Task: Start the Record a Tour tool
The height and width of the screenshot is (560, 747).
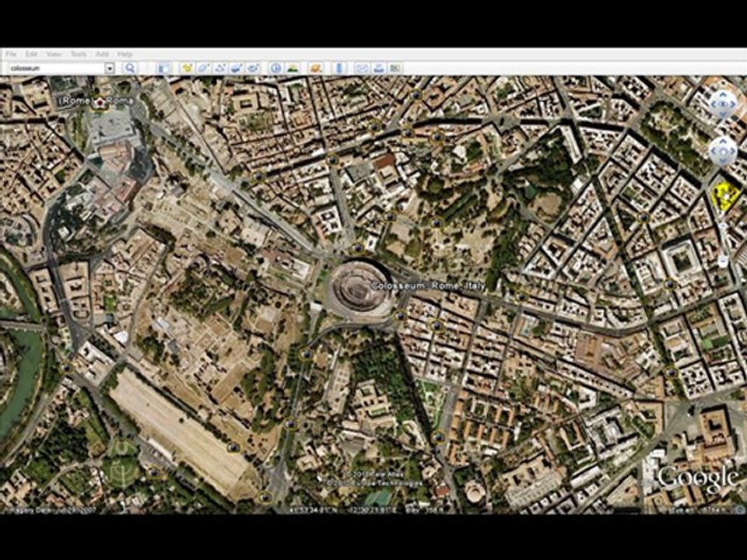Action: pos(254,68)
